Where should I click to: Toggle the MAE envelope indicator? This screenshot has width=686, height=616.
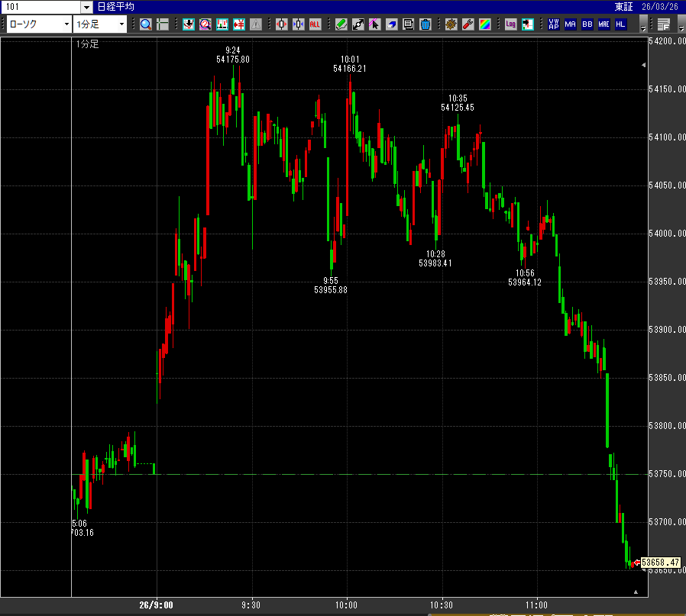pos(603,24)
